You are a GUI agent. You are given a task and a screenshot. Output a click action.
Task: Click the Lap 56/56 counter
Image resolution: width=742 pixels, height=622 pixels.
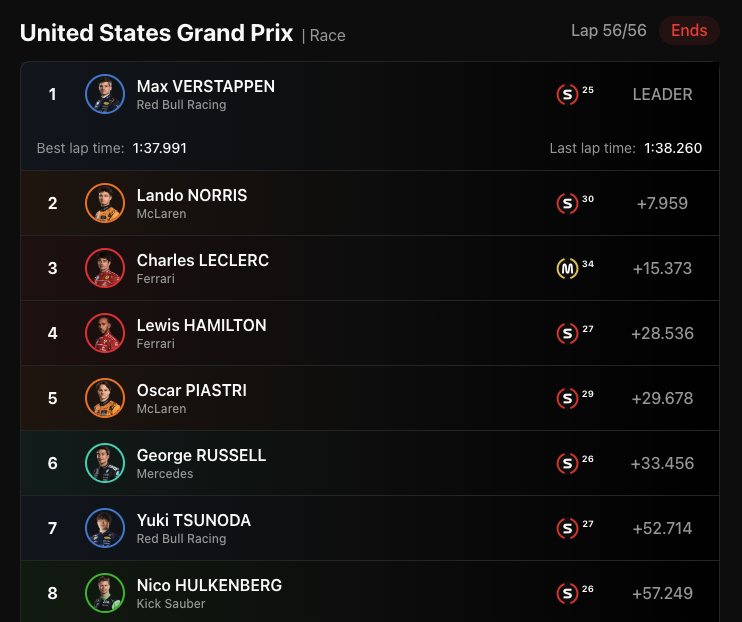[x=609, y=31]
